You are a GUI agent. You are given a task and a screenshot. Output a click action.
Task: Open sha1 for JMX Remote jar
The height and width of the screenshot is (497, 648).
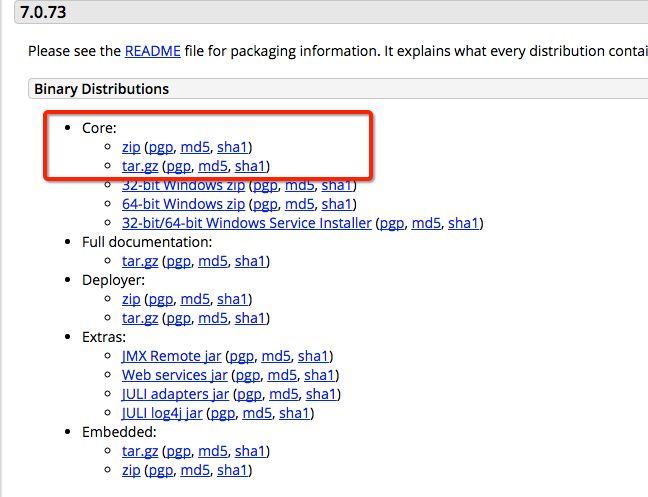[313, 356]
